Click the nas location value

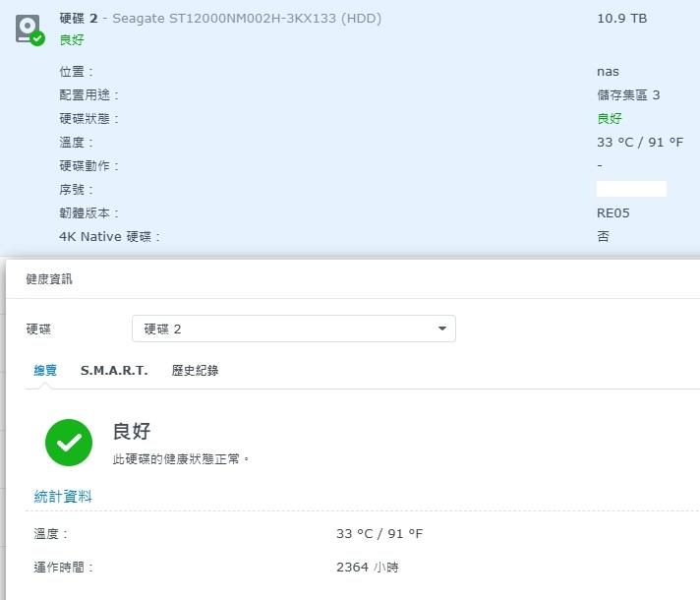(608, 72)
